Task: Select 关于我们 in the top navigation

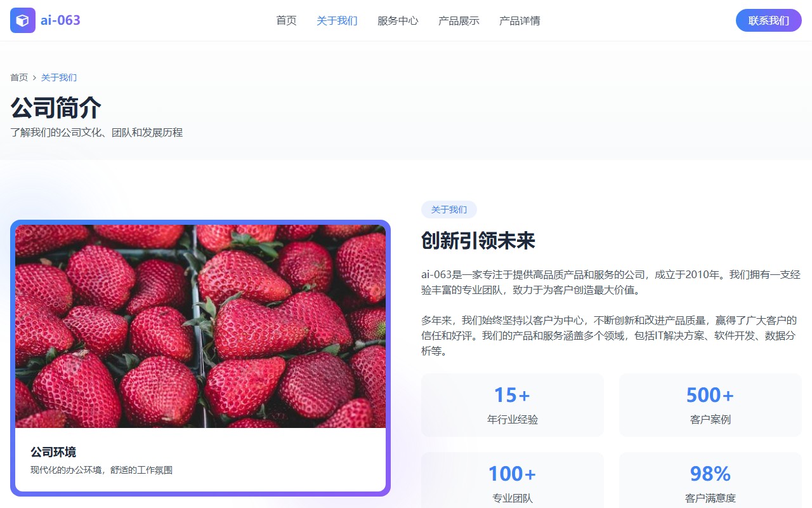Action: [x=337, y=20]
